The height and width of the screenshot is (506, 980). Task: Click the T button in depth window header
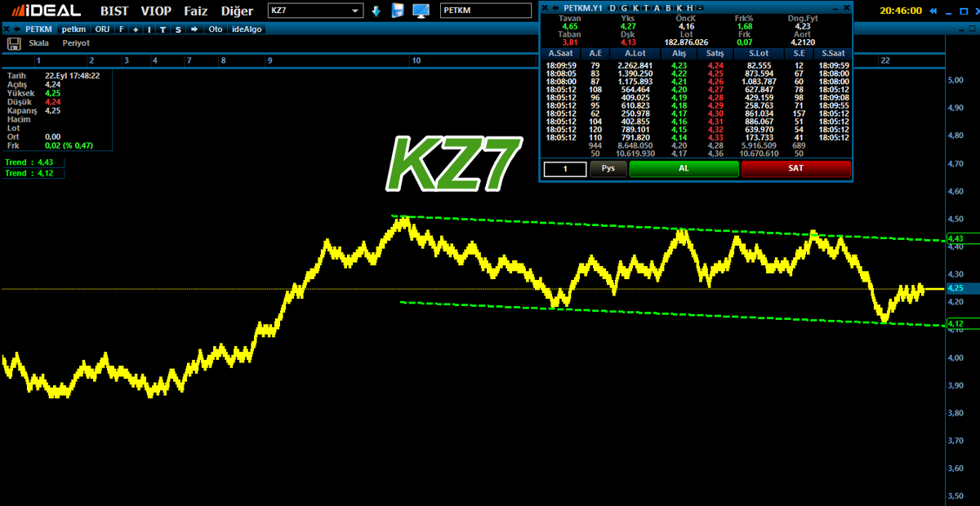645,7
